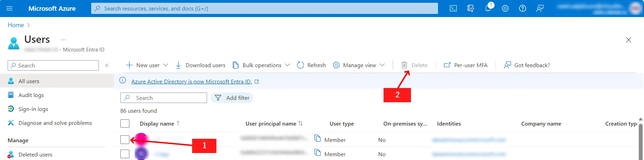
Task: Open portal settings gear
Action: (505, 8)
